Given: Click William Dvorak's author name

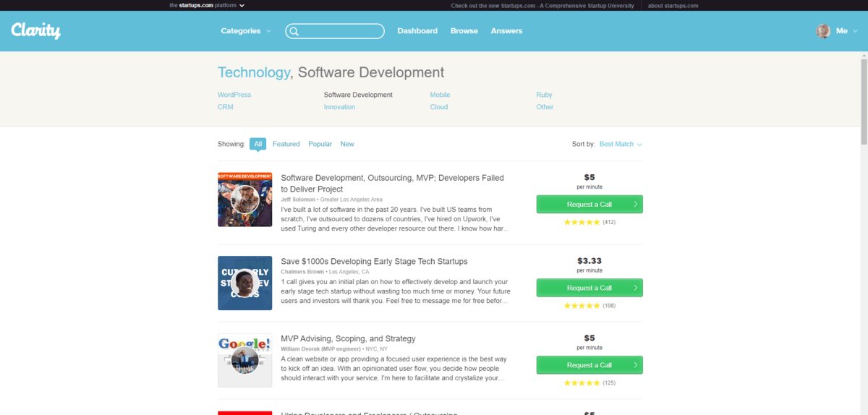Looking at the screenshot, I should 320,349.
